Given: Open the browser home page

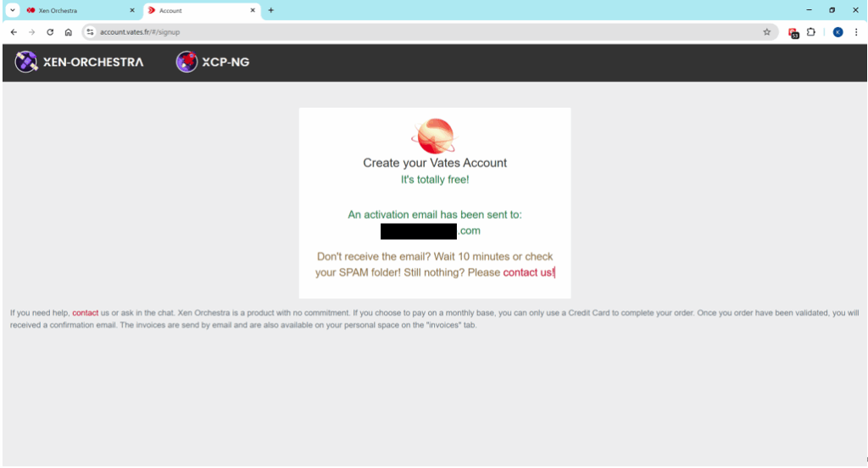Looking at the screenshot, I should [x=69, y=32].
